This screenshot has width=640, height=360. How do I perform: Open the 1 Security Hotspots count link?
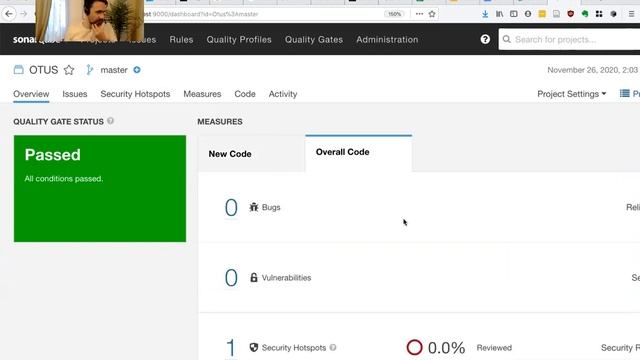click(231, 348)
